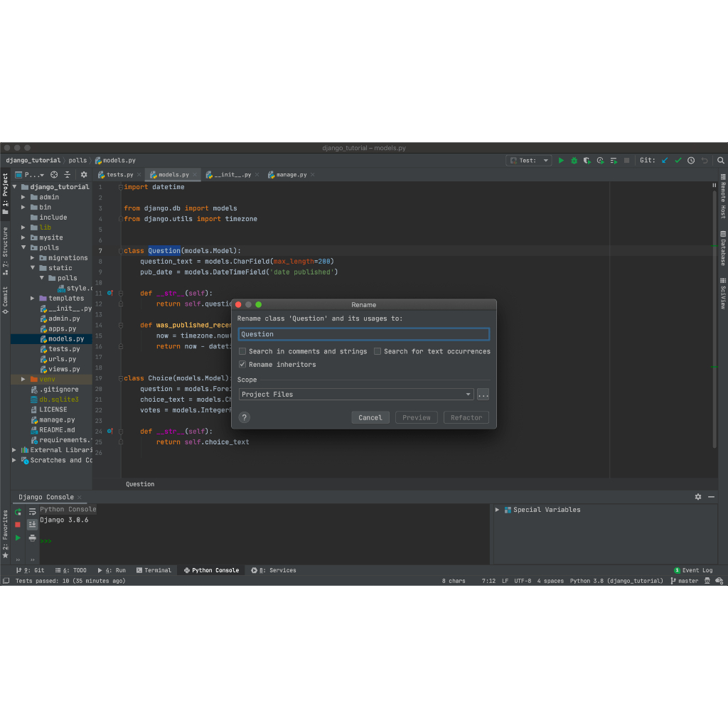Expand the migrations folder
The height and width of the screenshot is (728, 728).
click(x=33, y=257)
